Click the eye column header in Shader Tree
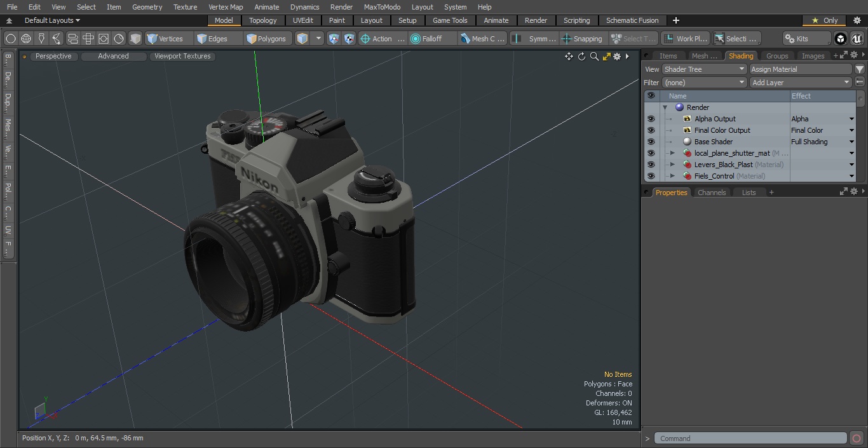The image size is (868, 448). click(651, 96)
